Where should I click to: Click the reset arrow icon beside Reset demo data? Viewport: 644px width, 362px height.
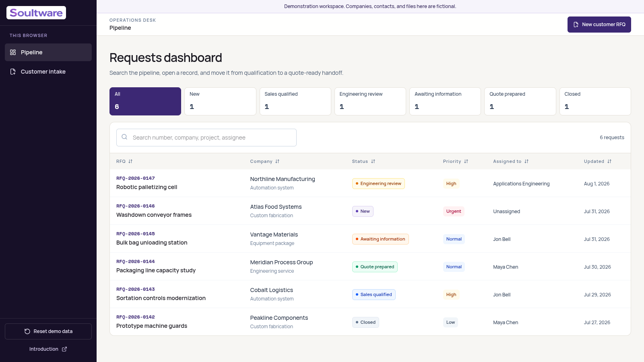pos(27,331)
